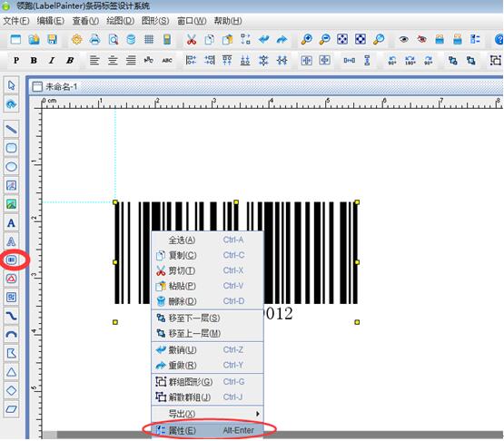Viewport: 504px width, 441px height.
Task: Expand the 导出(X) submenu arrow
Action: coord(258,414)
